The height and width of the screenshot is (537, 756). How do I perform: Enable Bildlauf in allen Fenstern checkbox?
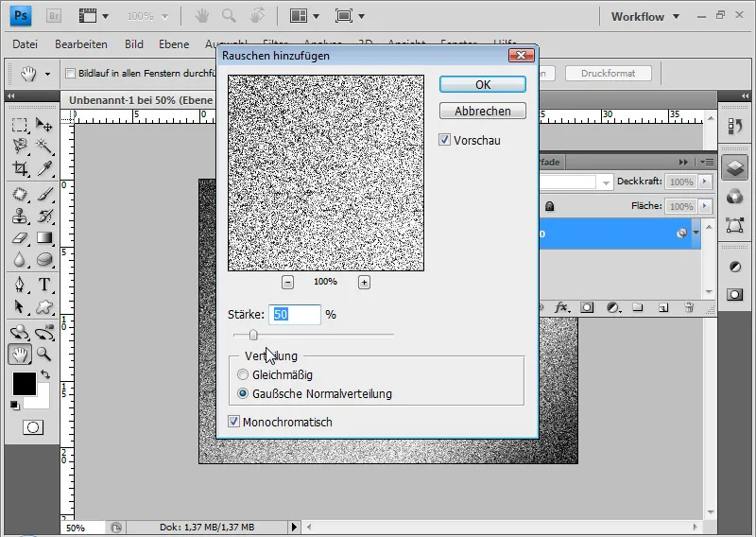(x=70, y=74)
